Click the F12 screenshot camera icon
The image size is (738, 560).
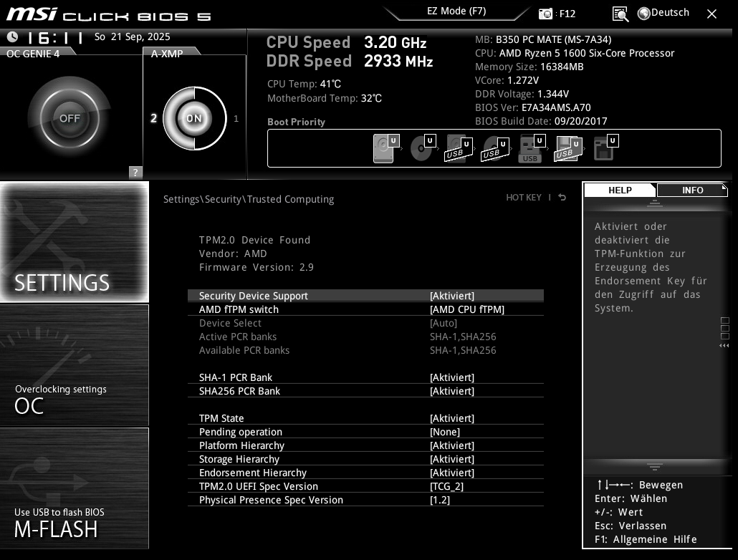545,14
